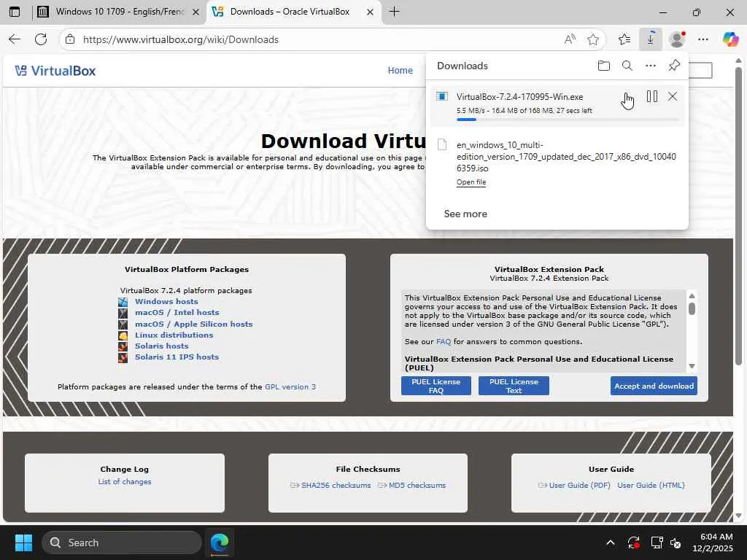Click Microsoft Edge in the taskbar
This screenshot has height=560, width=747.
click(x=220, y=542)
